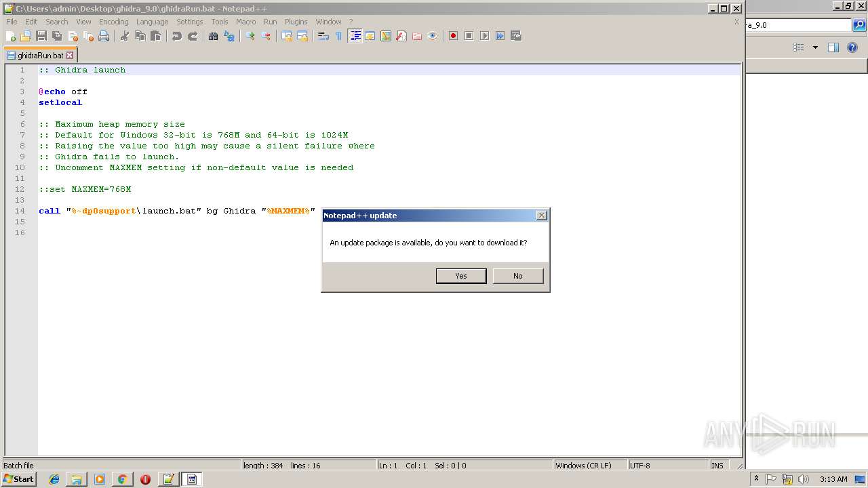Launch Internet Explorer from the taskbar

(54, 479)
